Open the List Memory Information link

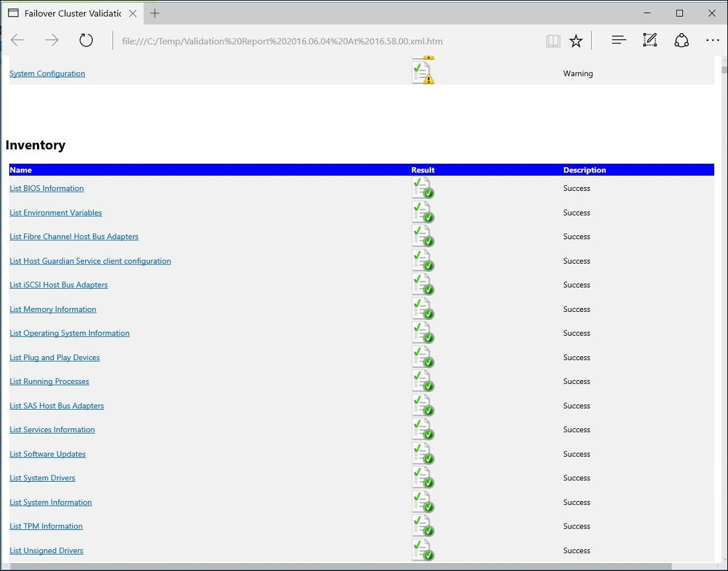click(53, 309)
